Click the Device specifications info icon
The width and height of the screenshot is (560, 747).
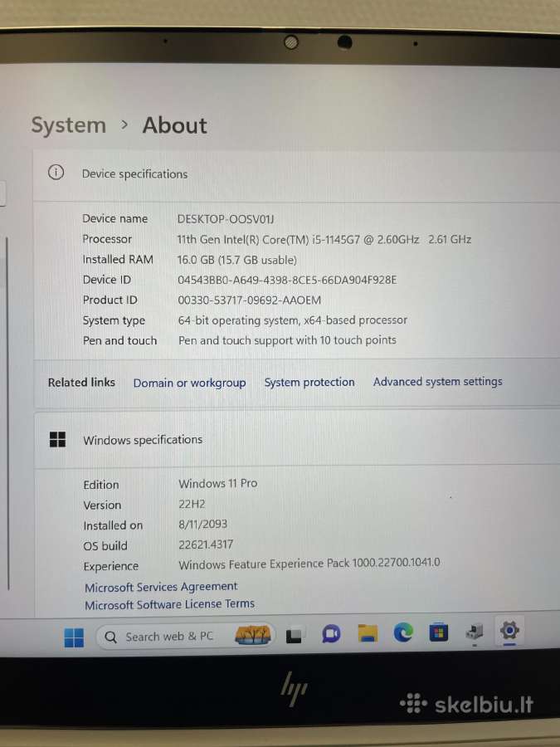coord(56,172)
